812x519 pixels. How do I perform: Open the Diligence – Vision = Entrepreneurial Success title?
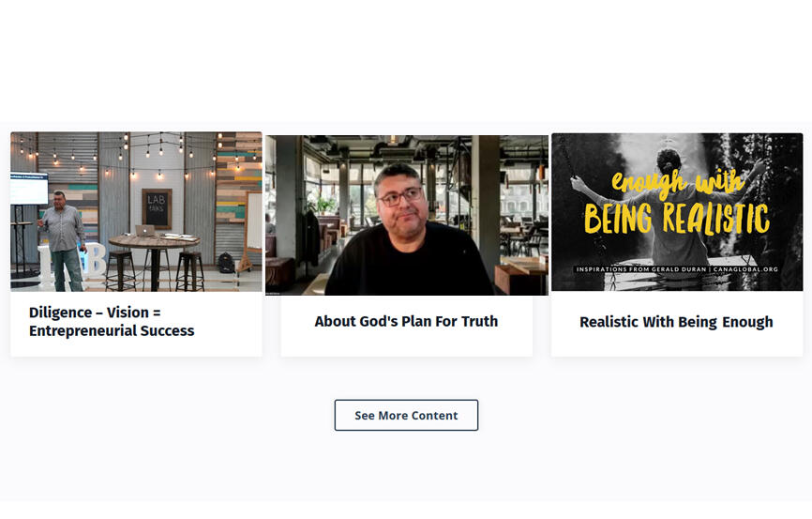pos(112,322)
